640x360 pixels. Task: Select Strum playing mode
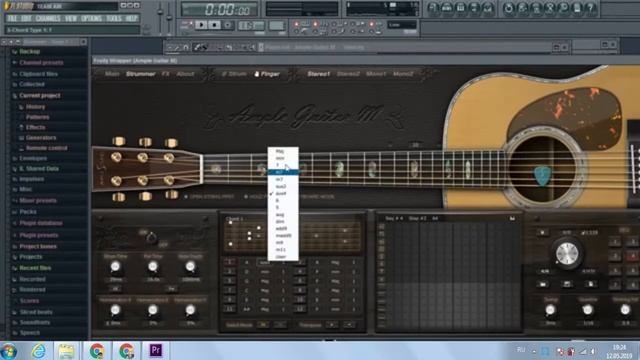tap(234, 74)
